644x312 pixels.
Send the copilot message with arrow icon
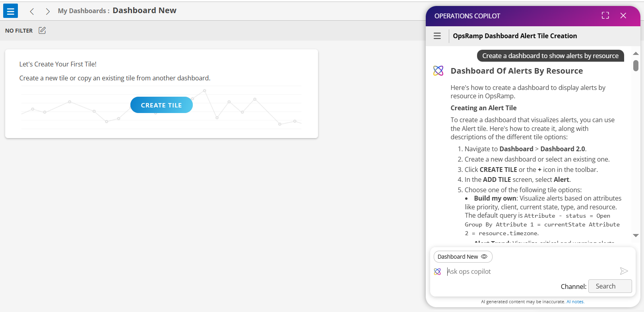(x=624, y=271)
